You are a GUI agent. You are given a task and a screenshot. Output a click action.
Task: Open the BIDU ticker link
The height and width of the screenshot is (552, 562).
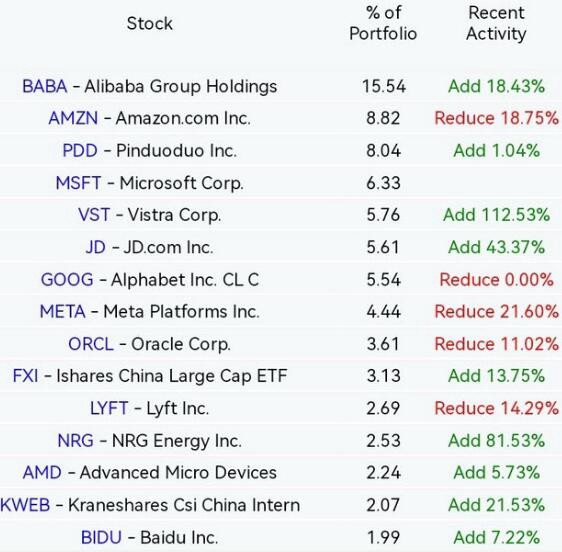pyautogui.click(x=101, y=537)
